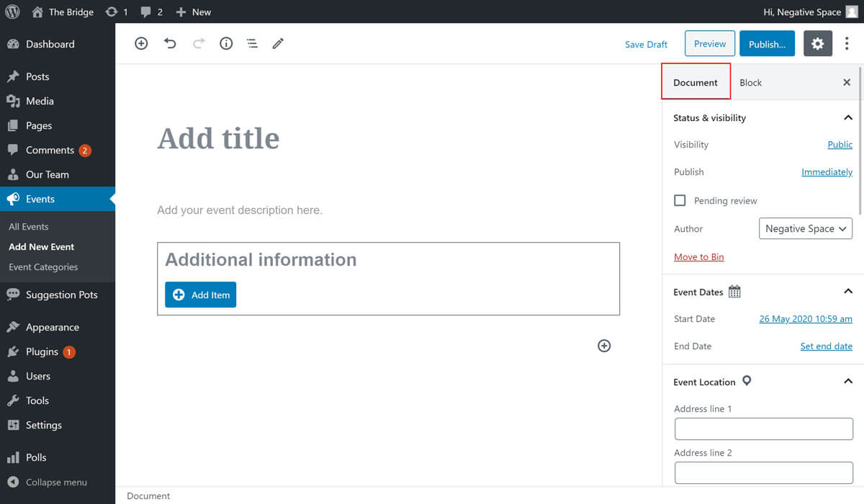Viewport: 864px width, 504px height.
Task: Click the pencil tools icon
Action: pos(278,44)
